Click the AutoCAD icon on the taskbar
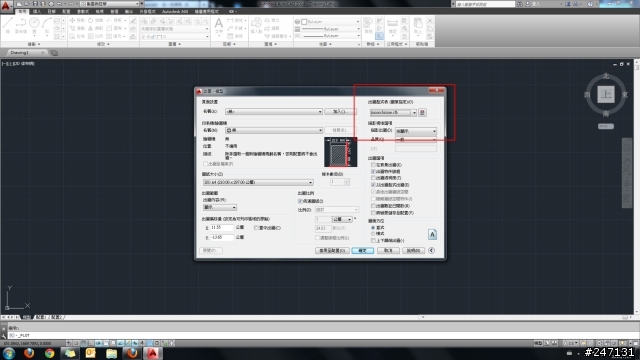640x360 pixels. 153,353
